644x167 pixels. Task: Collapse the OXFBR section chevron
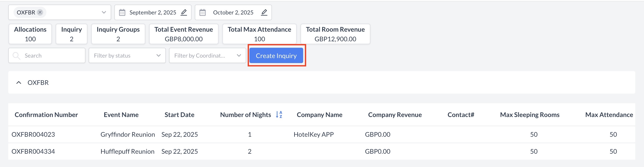click(x=19, y=83)
